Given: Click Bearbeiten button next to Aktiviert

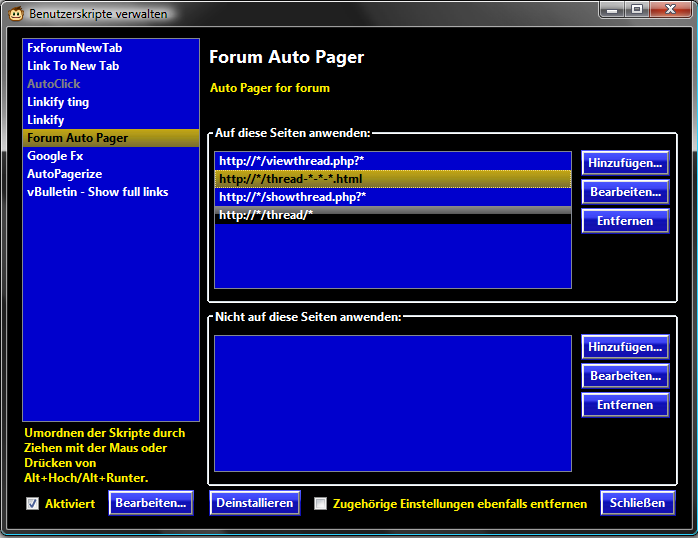Looking at the screenshot, I should coord(151,503).
